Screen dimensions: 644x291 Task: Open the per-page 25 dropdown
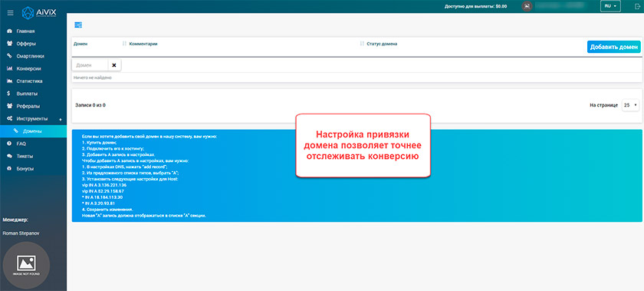[x=630, y=105]
